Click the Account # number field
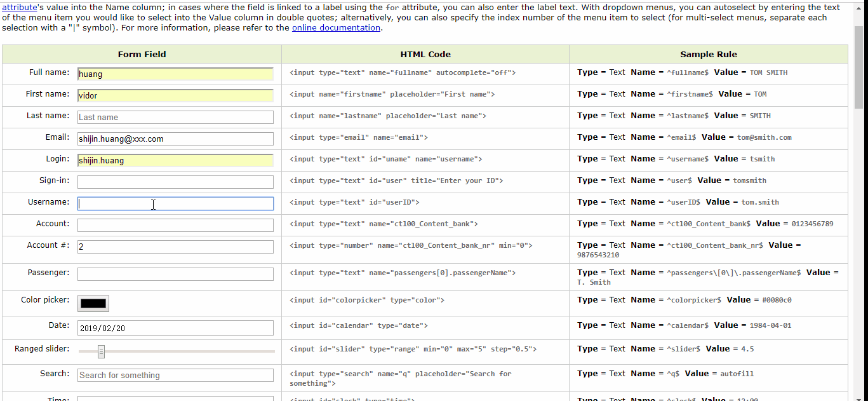 click(175, 247)
